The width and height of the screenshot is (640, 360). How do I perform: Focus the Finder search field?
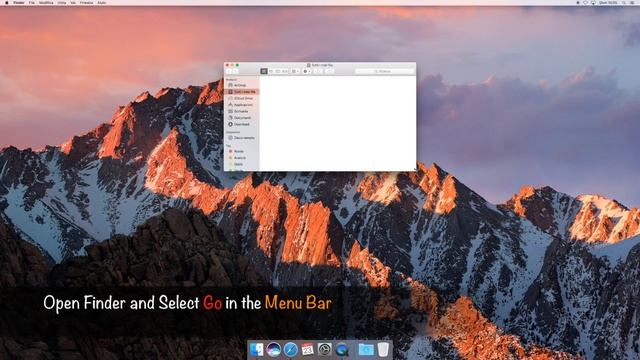[384, 71]
